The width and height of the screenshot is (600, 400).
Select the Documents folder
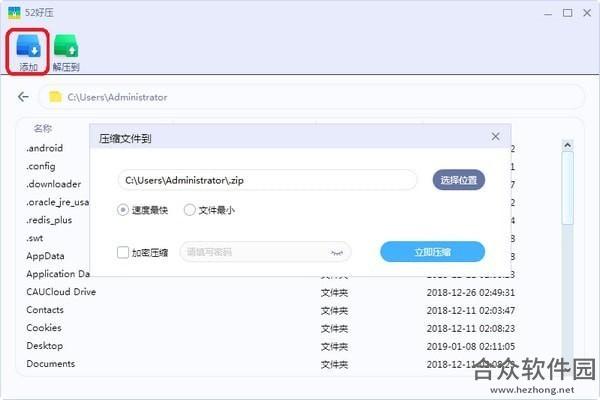[x=51, y=364]
